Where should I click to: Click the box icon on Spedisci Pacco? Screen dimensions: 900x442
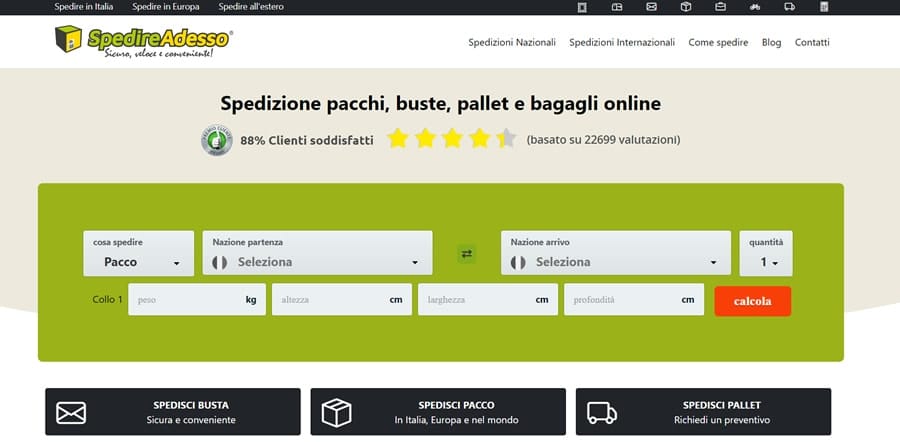pyautogui.click(x=336, y=413)
